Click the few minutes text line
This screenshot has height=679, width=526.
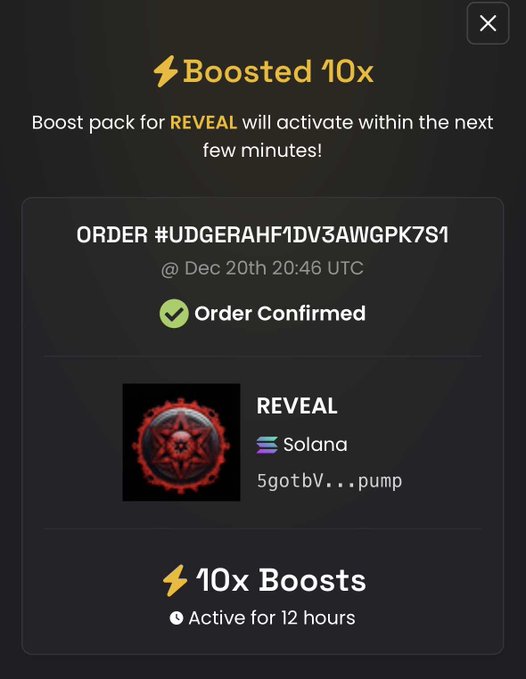click(263, 151)
